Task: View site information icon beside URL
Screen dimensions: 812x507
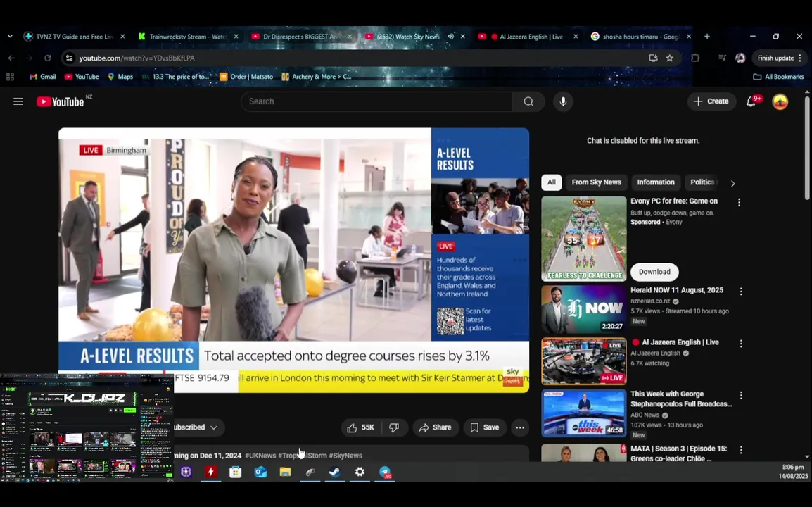Action: click(x=69, y=58)
